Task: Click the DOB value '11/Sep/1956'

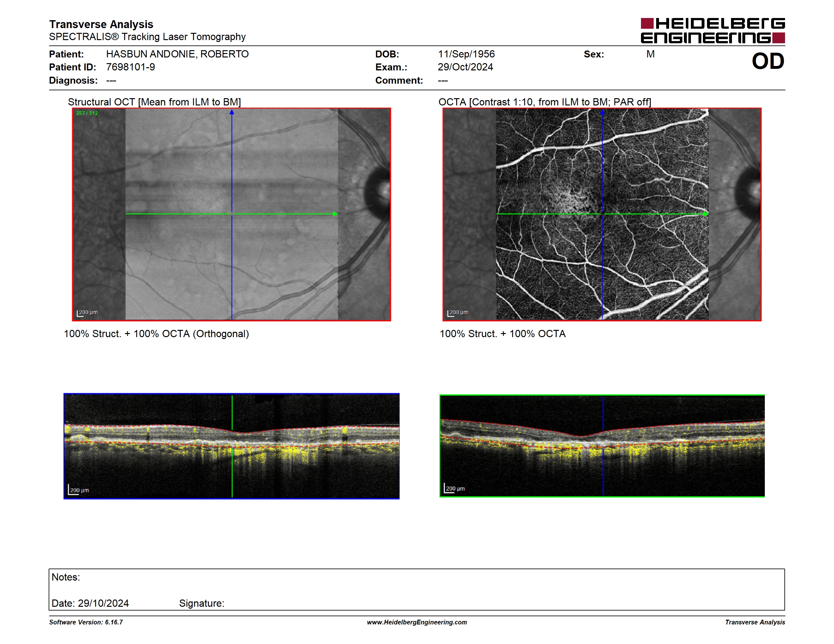Action: click(466, 54)
